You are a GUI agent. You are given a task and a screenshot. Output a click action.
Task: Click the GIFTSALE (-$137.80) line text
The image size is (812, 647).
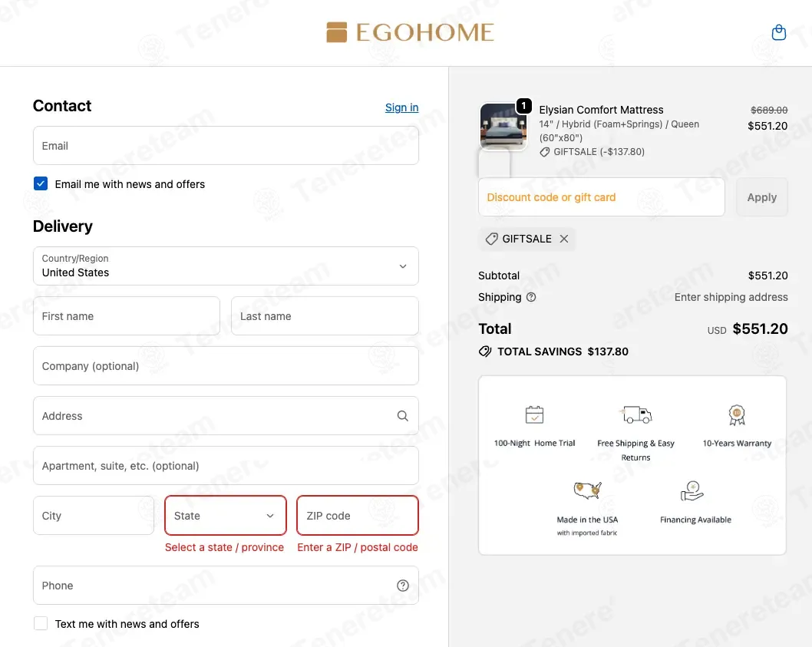pos(599,152)
